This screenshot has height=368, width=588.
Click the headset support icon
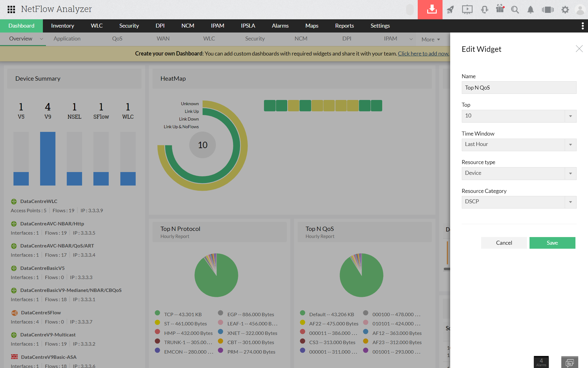coord(484,10)
